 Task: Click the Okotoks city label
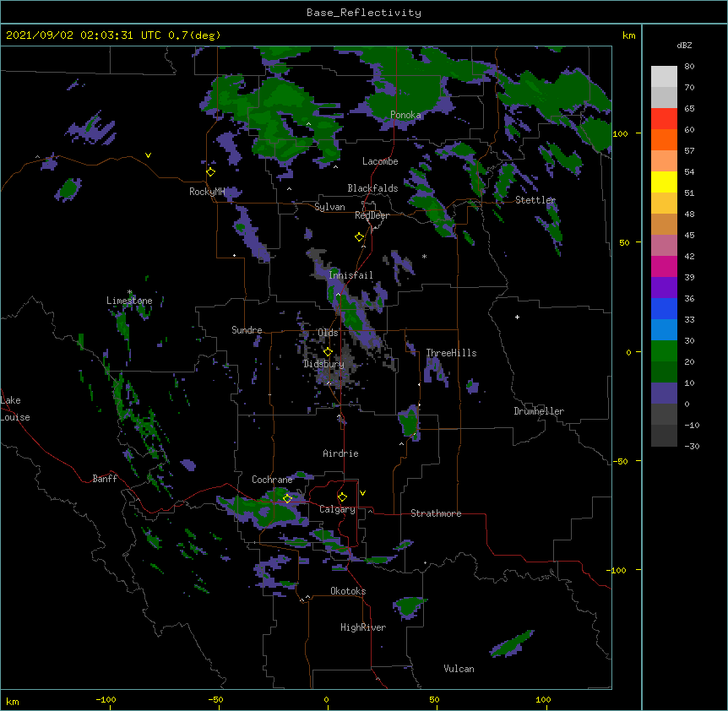348,591
